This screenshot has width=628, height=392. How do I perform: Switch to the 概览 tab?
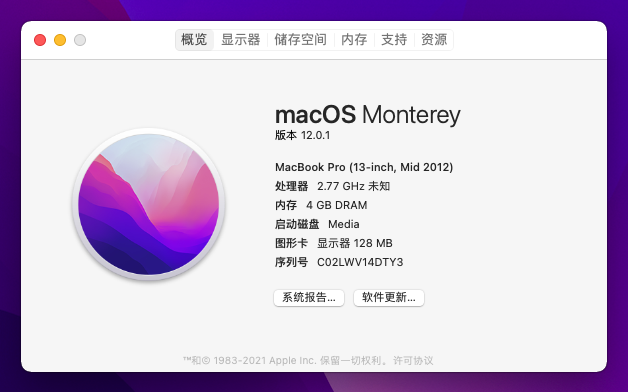(x=194, y=40)
